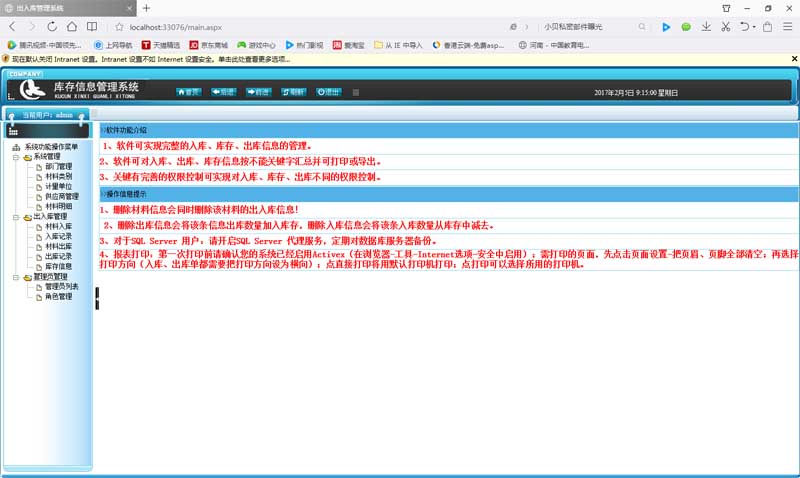Open 材料明细 in the tree
The image size is (800, 478).
pyautogui.click(x=59, y=207)
